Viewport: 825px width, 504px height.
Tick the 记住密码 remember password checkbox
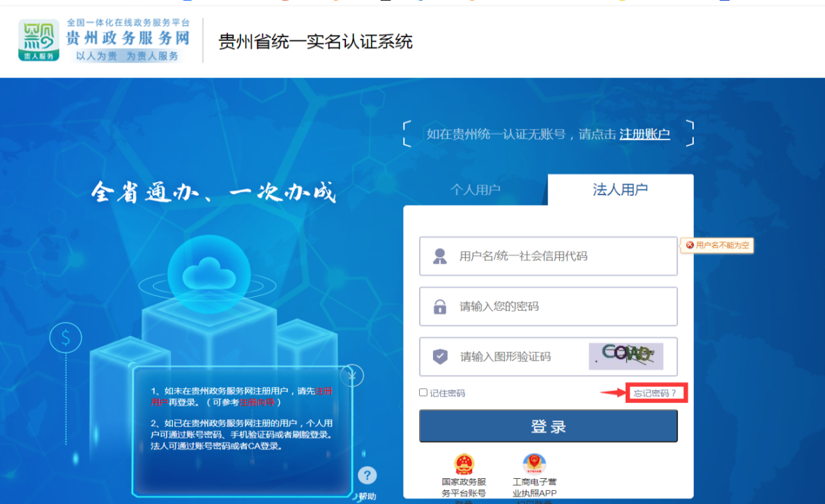coord(423,392)
